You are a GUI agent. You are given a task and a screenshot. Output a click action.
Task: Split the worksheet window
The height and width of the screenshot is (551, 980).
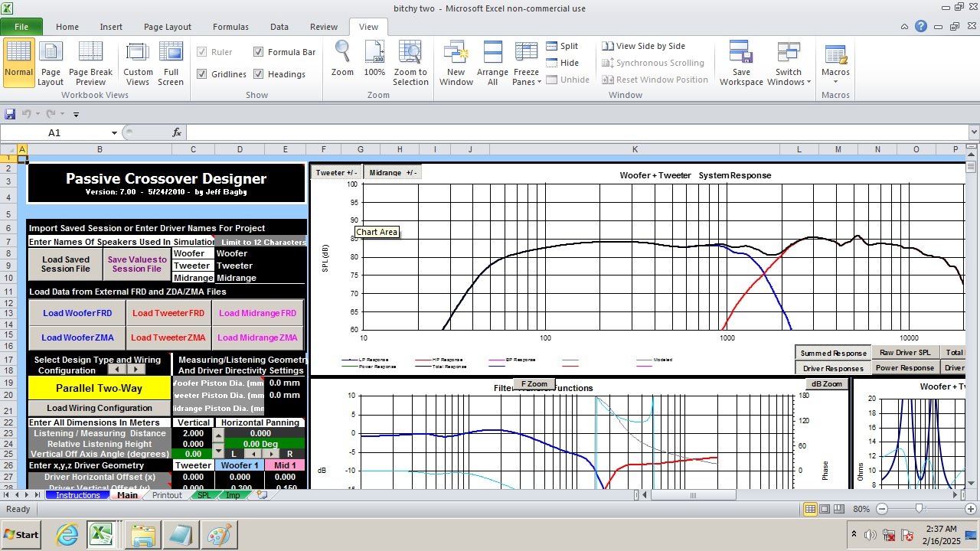(562, 46)
